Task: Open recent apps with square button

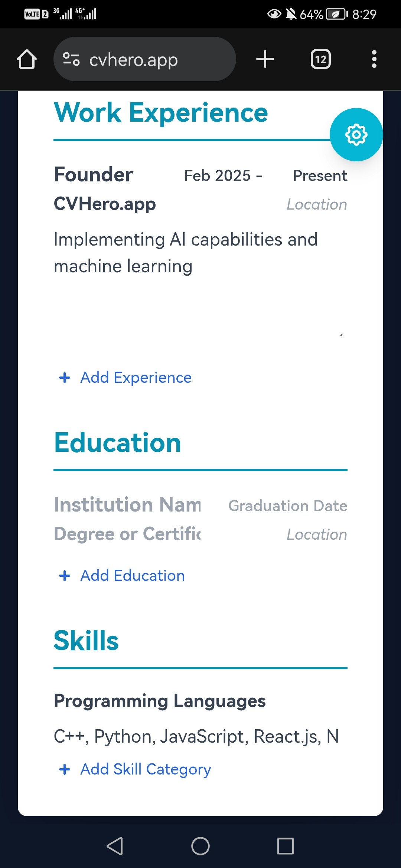Action: tap(285, 846)
